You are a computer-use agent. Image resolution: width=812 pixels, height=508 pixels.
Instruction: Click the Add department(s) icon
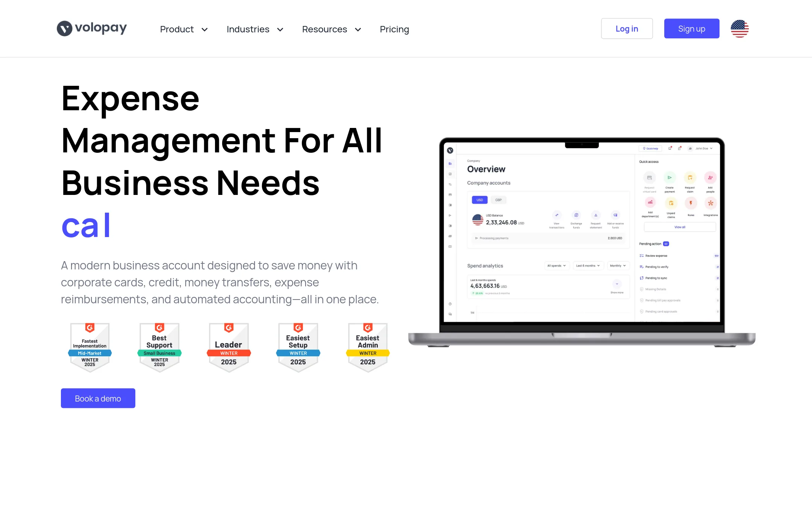point(650,202)
